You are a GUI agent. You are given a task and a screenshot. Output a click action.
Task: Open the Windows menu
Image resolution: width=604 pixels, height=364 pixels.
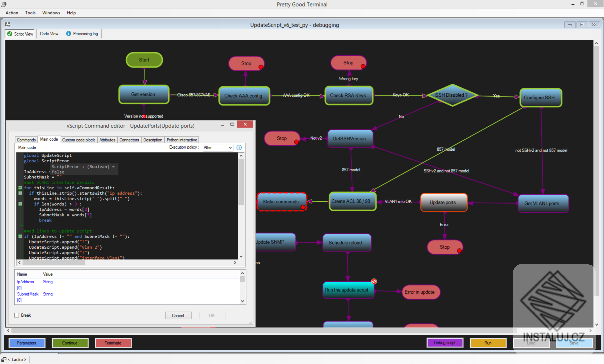51,13
